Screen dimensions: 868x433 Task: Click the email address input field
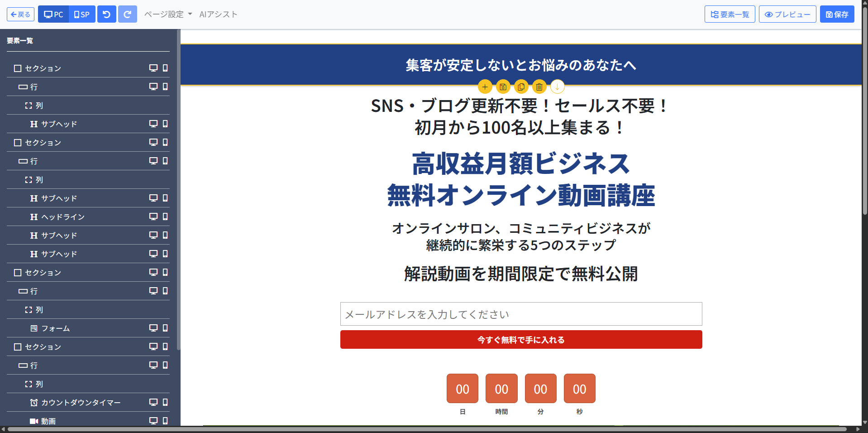pyautogui.click(x=521, y=314)
